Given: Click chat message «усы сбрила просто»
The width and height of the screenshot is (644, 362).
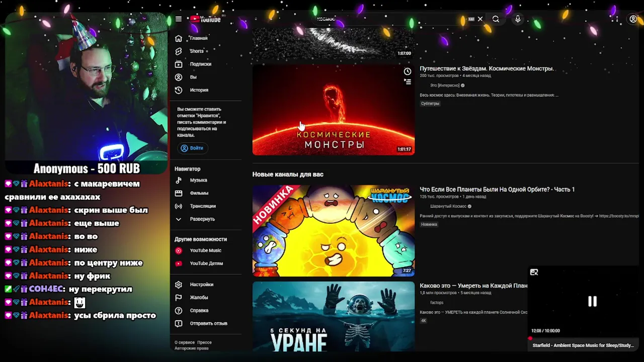Looking at the screenshot, I should pos(115,315).
